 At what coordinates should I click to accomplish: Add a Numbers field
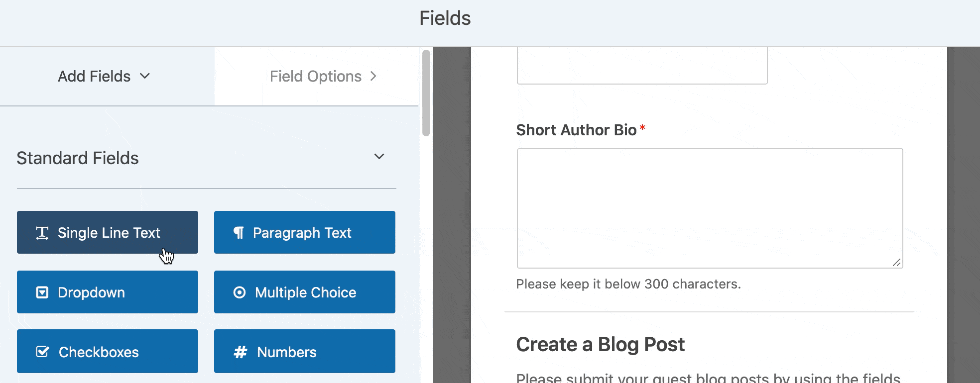click(x=305, y=351)
